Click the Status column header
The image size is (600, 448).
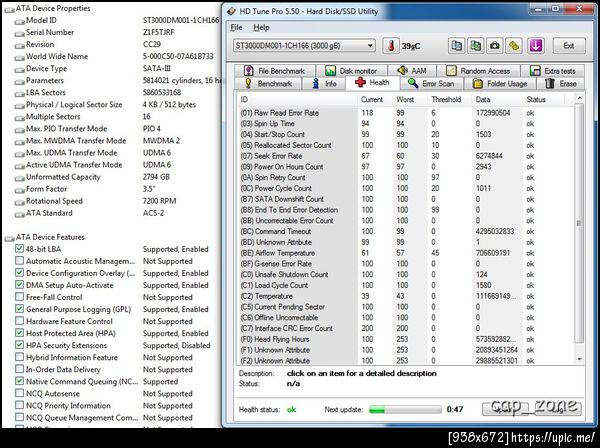click(543, 99)
